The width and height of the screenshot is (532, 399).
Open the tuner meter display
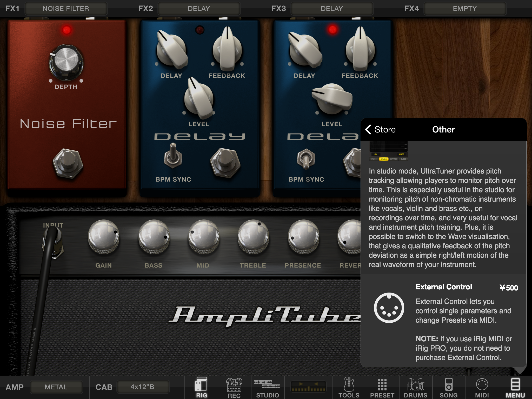pos(308,387)
